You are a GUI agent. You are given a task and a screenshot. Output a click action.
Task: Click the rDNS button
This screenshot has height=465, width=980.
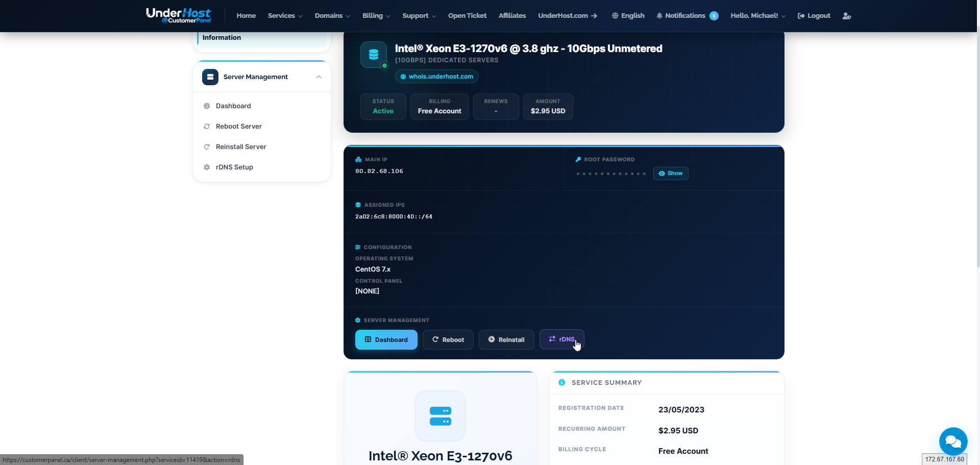click(562, 339)
